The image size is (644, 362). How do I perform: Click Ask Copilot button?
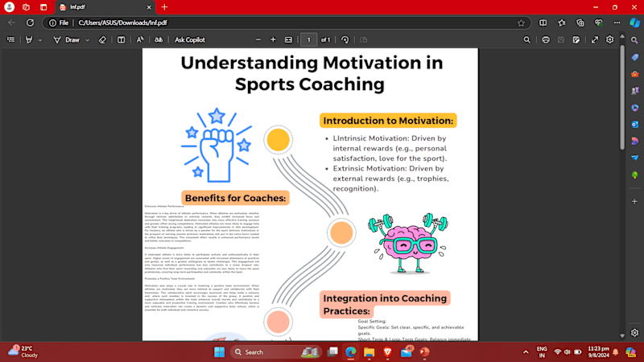(x=190, y=39)
